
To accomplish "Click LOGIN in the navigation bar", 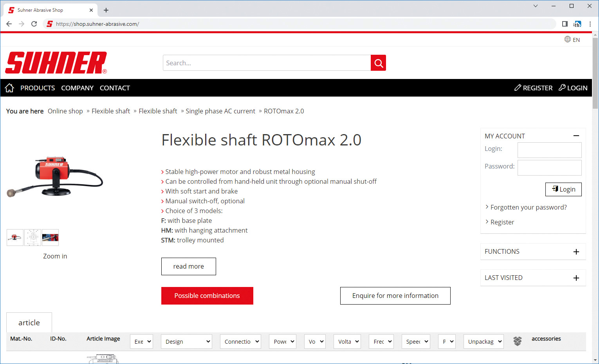I will (573, 88).
